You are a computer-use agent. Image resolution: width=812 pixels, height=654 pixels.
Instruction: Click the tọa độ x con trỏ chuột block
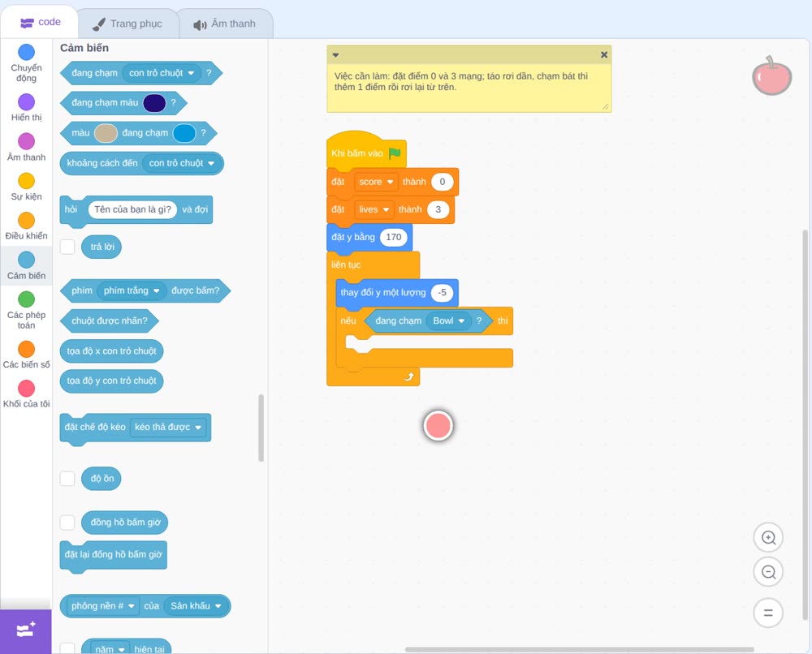pyautogui.click(x=111, y=351)
